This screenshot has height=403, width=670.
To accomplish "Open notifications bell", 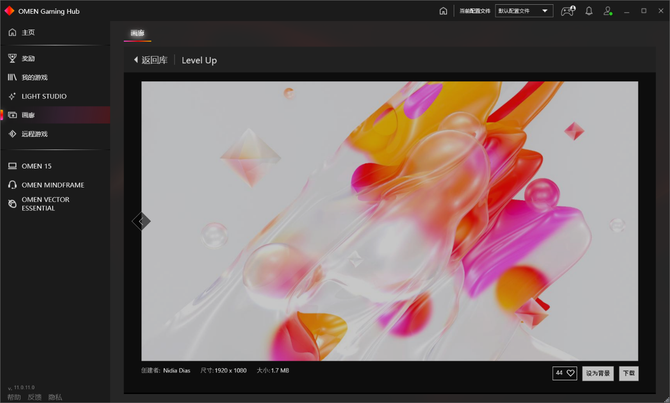I will click(x=589, y=11).
